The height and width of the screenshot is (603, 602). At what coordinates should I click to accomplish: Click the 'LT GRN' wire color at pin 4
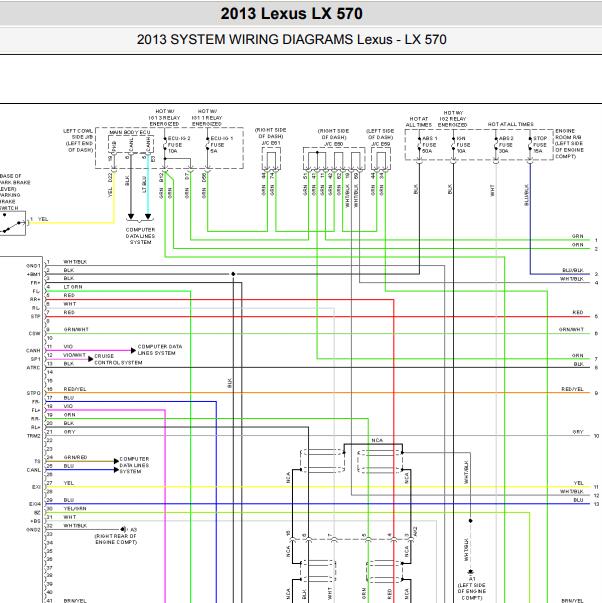pyautogui.click(x=73, y=287)
